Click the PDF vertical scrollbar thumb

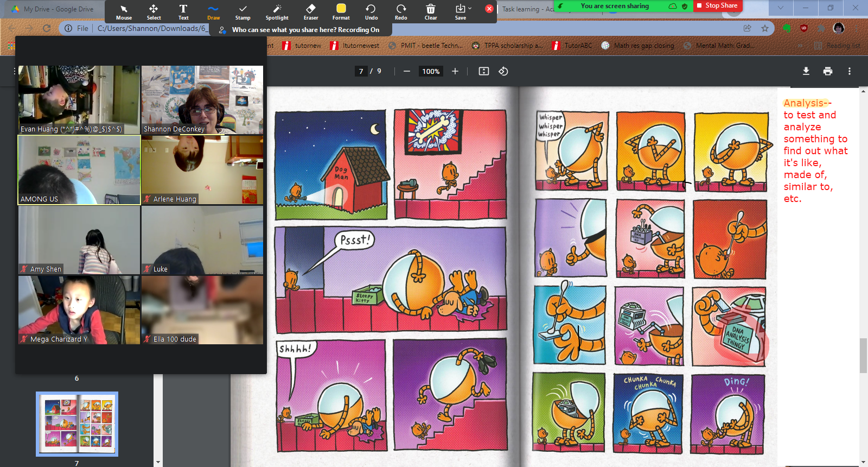[x=863, y=356]
